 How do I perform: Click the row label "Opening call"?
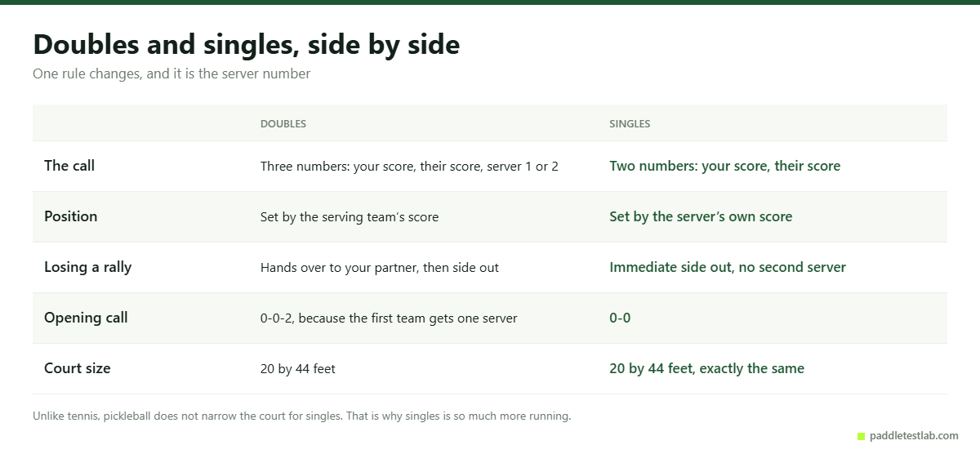86,318
